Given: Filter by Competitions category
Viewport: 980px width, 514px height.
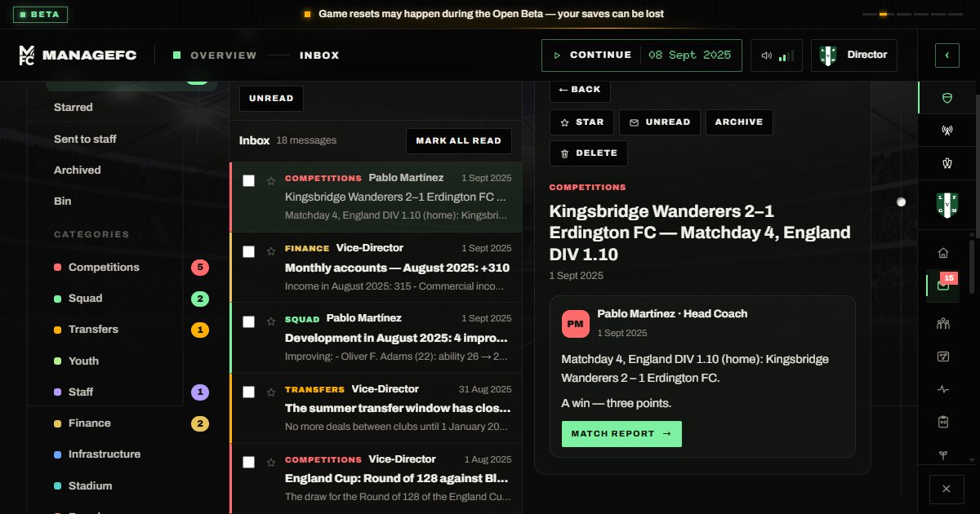Looking at the screenshot, I should point(131,267).
